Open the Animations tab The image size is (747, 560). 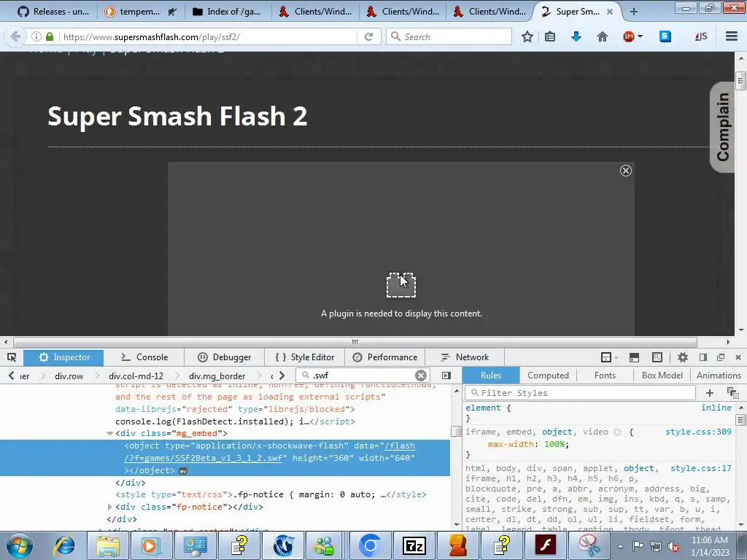point(719,376)
